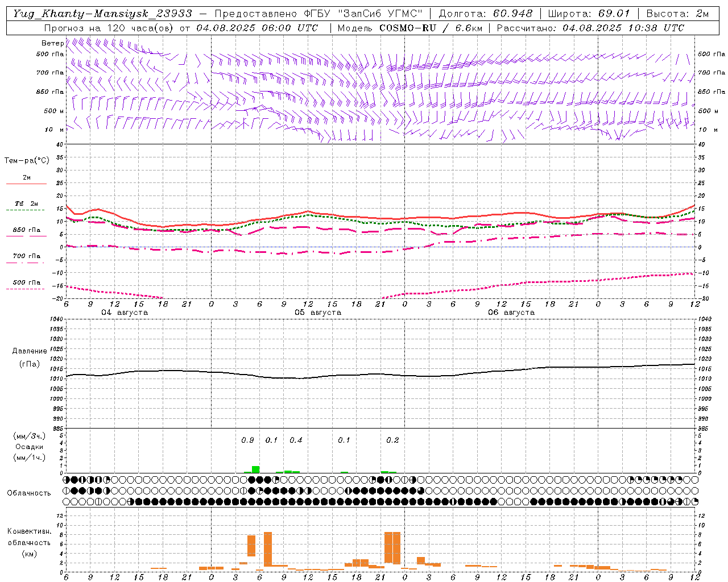Click the latitude value Широта: 69.01
Screen dimensions: 728x582
pos(589,14)
